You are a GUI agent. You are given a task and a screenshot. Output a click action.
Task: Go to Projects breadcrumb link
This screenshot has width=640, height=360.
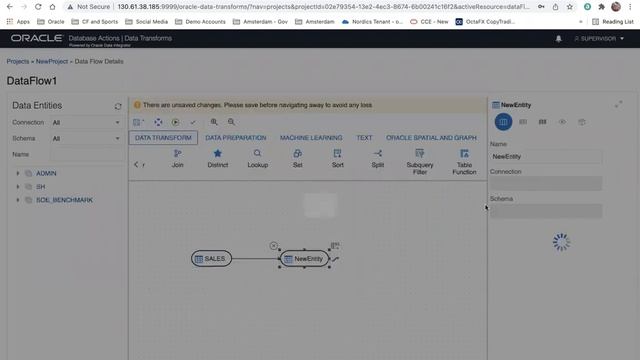[x=18, y=61]
